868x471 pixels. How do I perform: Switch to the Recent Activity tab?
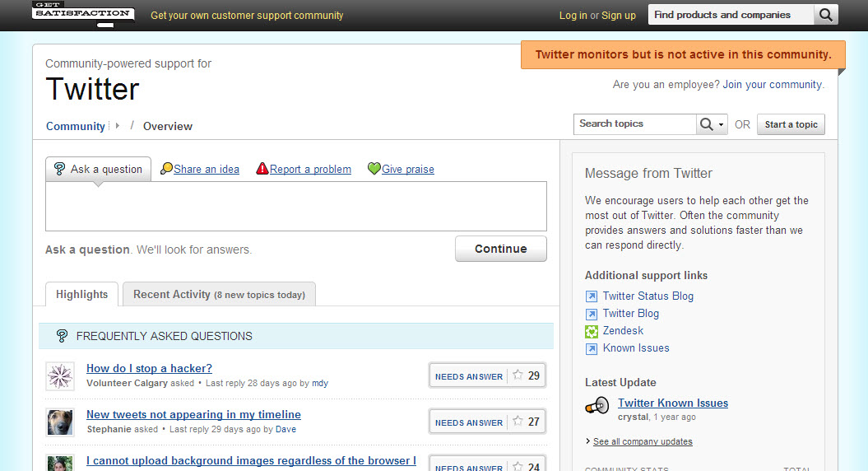click(219, 294)
